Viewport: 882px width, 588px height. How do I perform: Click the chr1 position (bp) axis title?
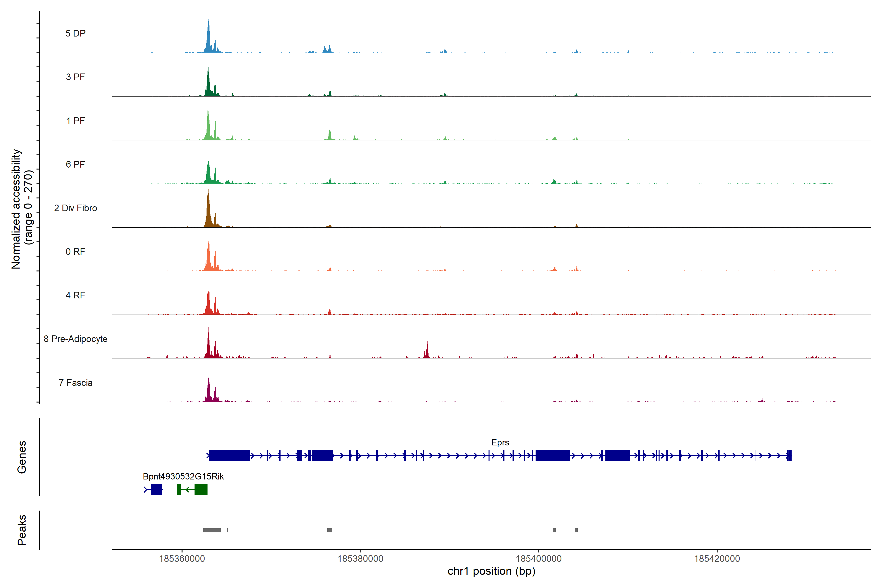click(x=491, y=571)
